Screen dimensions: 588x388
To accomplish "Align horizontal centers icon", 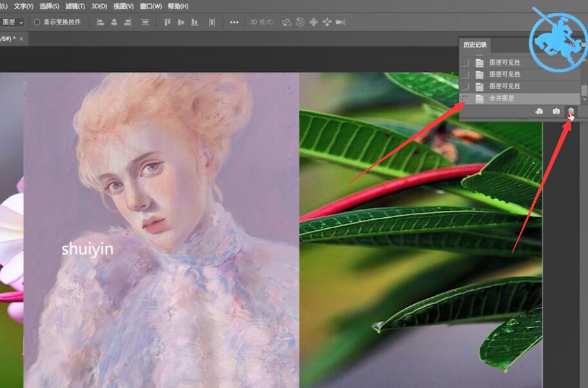I will pyautogui.click(x=114, y=23).
